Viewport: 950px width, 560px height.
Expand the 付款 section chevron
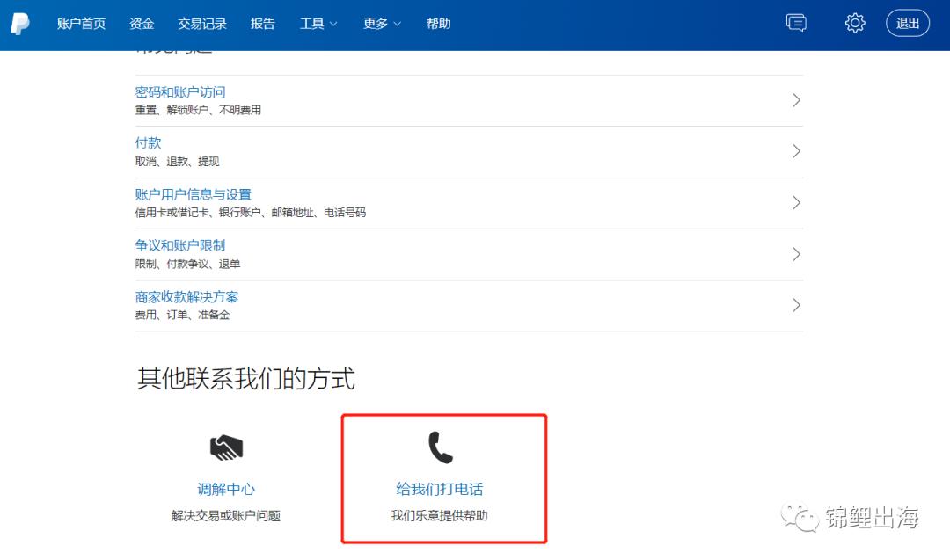pyautogui.click(x=796, y=151)
